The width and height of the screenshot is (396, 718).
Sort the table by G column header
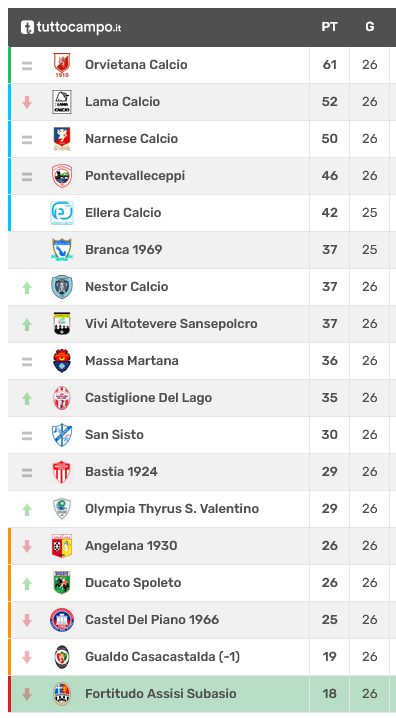[369, 27]
